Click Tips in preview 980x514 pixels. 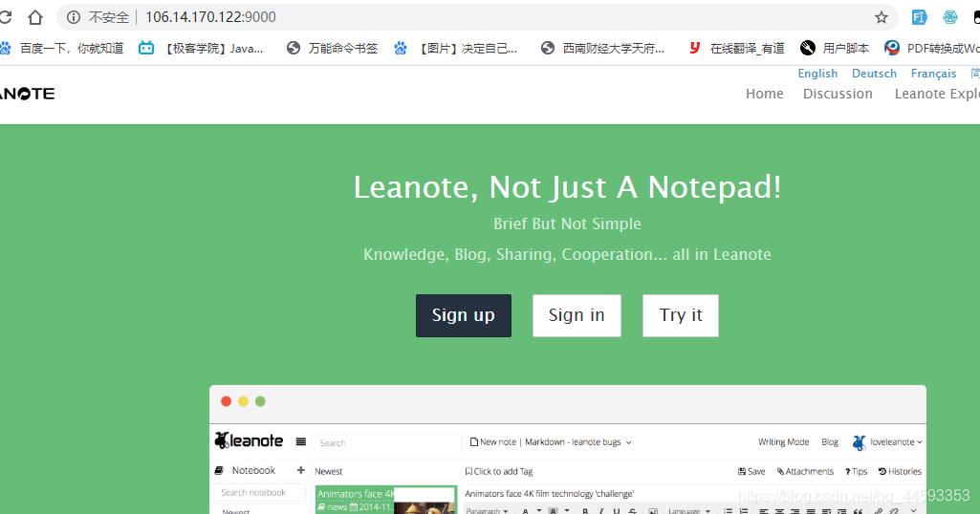coord(856,471)
